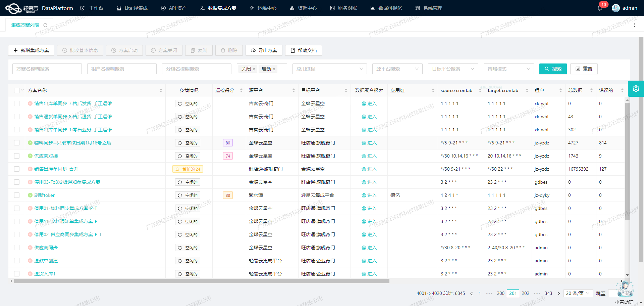Click horizontal table scrollbar

[x=201, y=281]
